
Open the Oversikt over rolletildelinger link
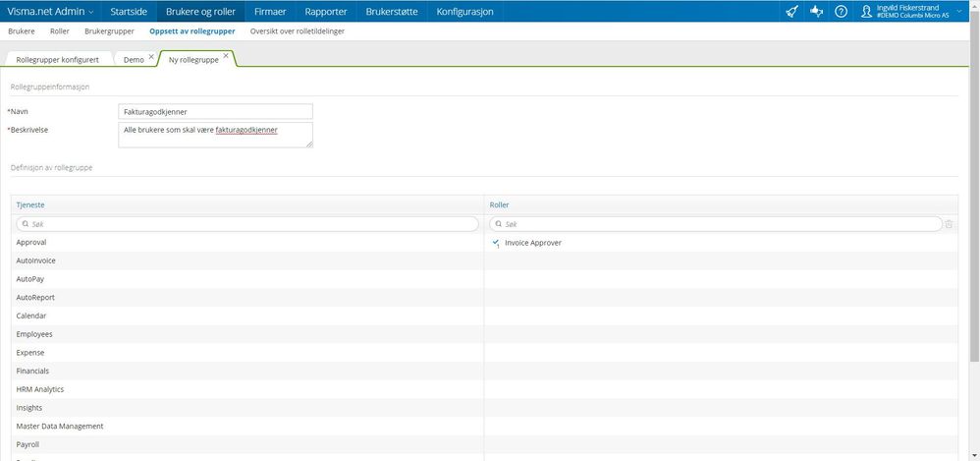tap(297, 31)
